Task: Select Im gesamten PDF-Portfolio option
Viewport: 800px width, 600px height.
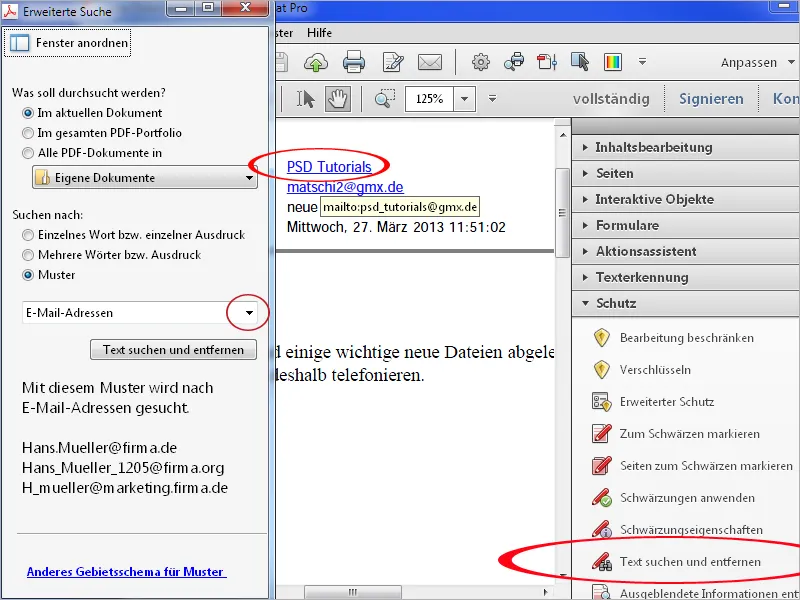Action: point(28,133)
